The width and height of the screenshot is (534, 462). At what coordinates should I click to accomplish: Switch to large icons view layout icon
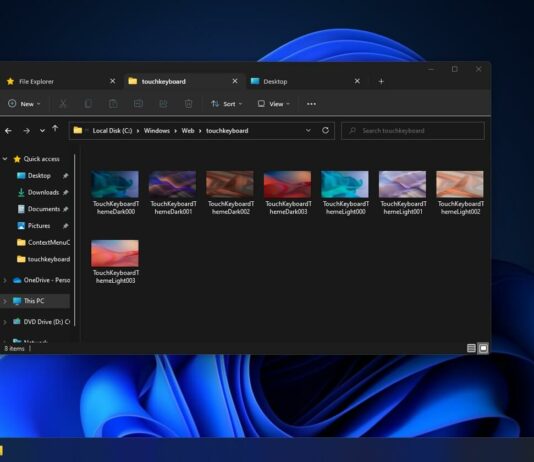coord(483,348)
